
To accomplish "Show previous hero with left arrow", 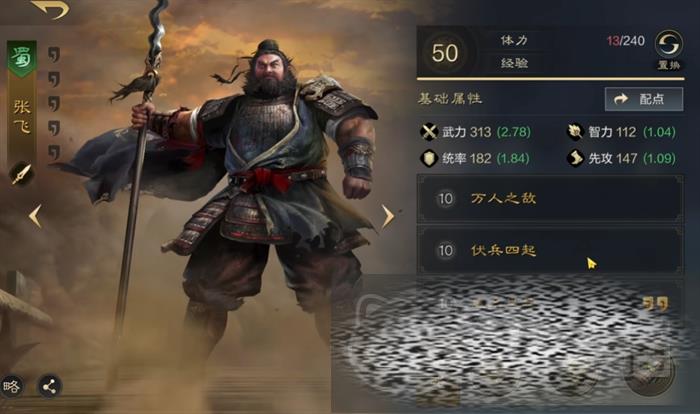I will [35, 217].
